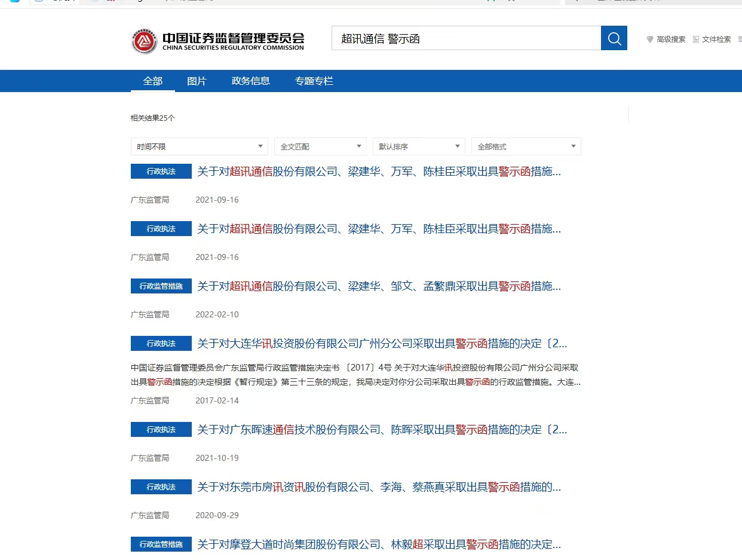Screen dimensions: 742x560
Task: Click 行政执法 tag on first result
Action: pyautogui.click(x=161, y=172)
